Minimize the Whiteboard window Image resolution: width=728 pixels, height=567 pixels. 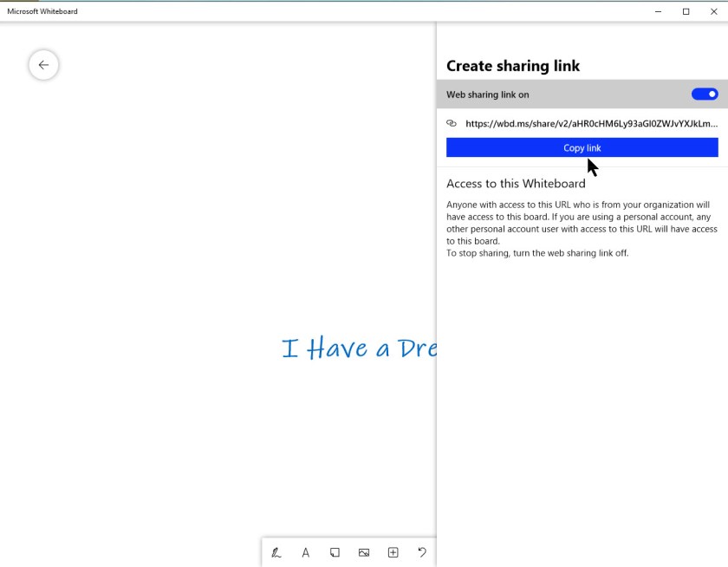pos(659,11)
